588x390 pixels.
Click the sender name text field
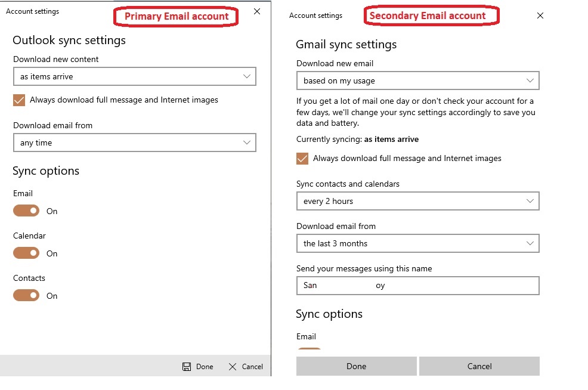point(417,286)
